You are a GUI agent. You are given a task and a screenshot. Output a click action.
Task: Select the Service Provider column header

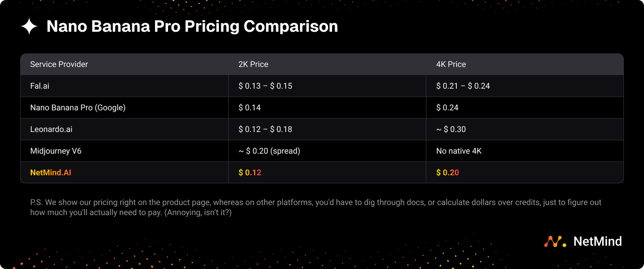point(59,64)
